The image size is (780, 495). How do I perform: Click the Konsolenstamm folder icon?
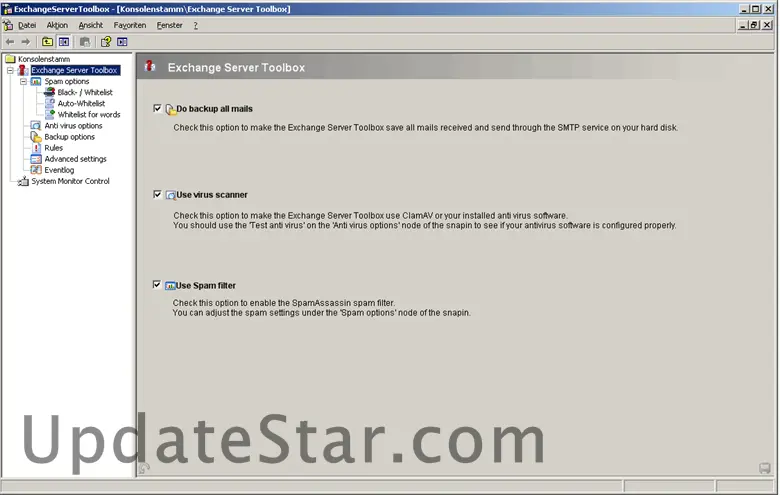click(10, 59)
